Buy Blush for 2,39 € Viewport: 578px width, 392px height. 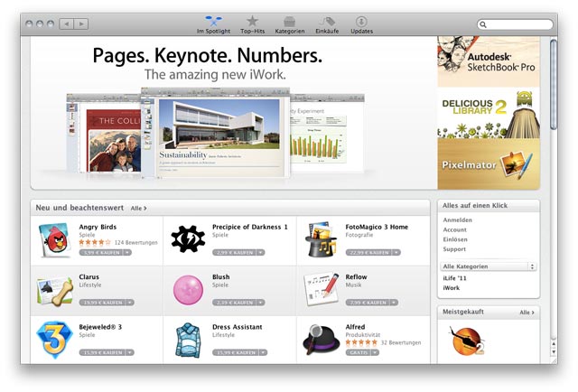[235, 303]
